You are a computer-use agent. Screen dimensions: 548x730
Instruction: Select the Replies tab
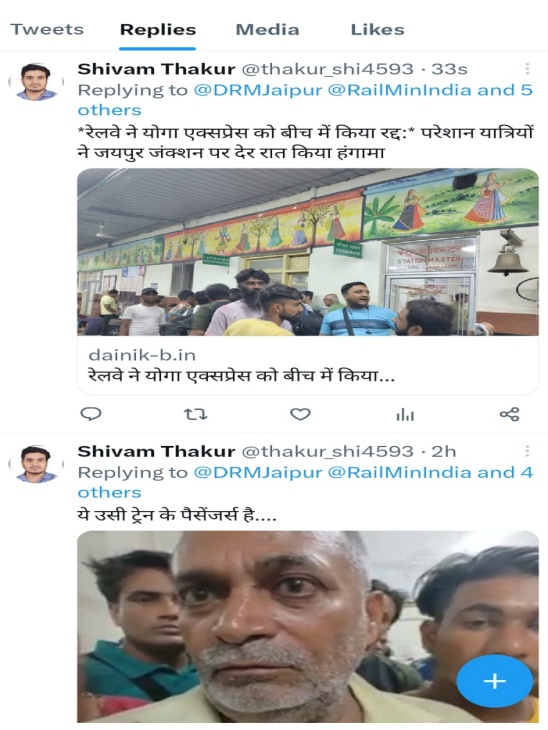tap(158, 29)
